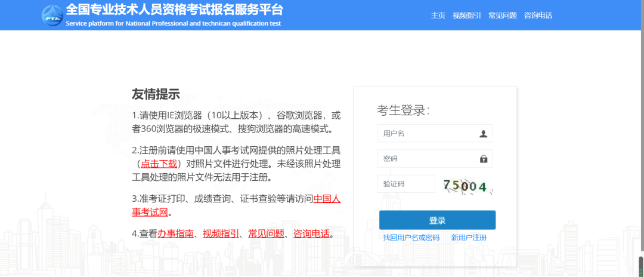
Task: Open the 找回用户名或密码 link
Action: tap(411, 238)
